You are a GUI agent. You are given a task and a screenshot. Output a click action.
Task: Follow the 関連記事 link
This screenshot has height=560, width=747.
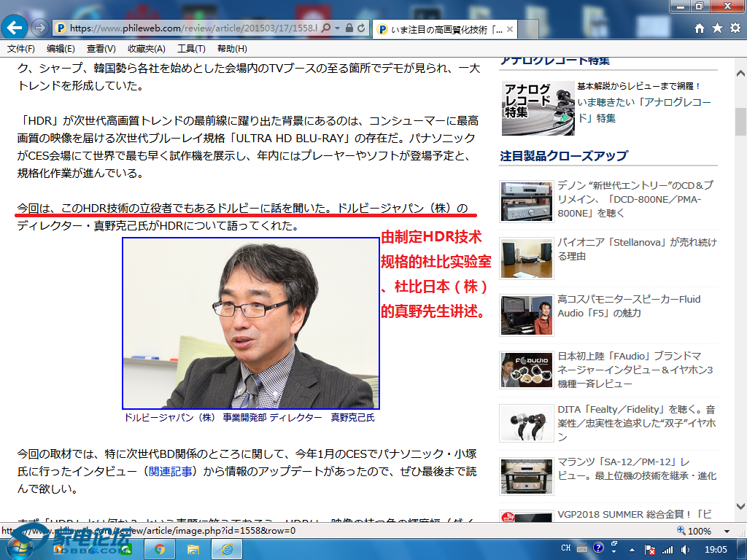pos(171,472)
